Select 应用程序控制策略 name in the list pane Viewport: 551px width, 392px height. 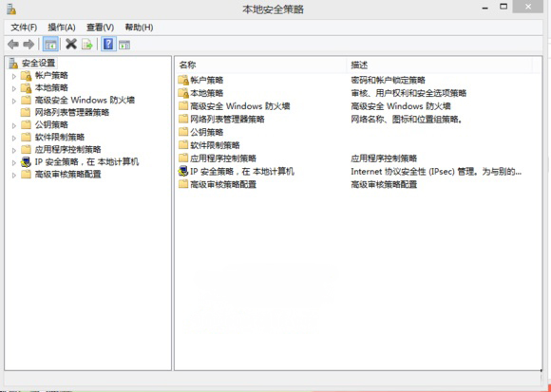(223, 158)
